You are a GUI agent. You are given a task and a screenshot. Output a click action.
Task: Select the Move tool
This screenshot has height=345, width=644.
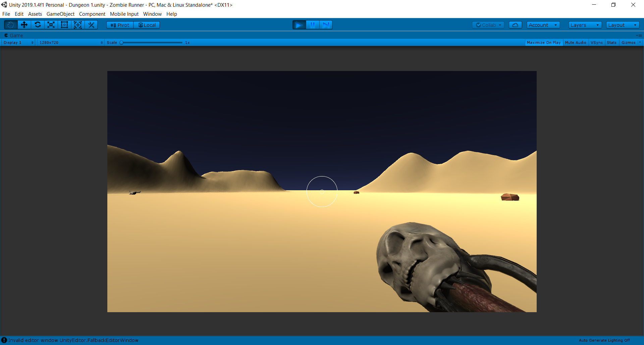(x=24, y=25)
